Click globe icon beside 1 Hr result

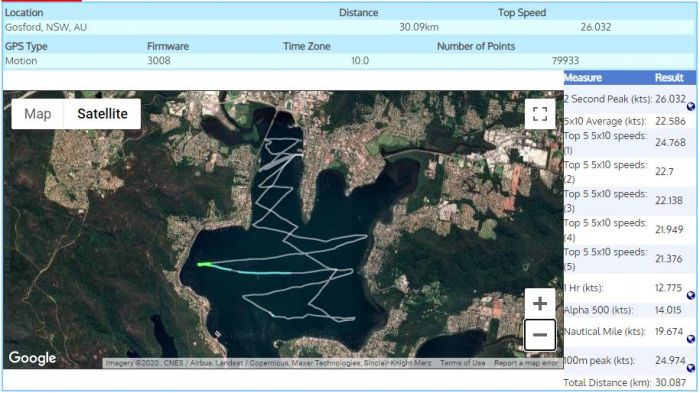pyautogui.click(x=691, y=295)
